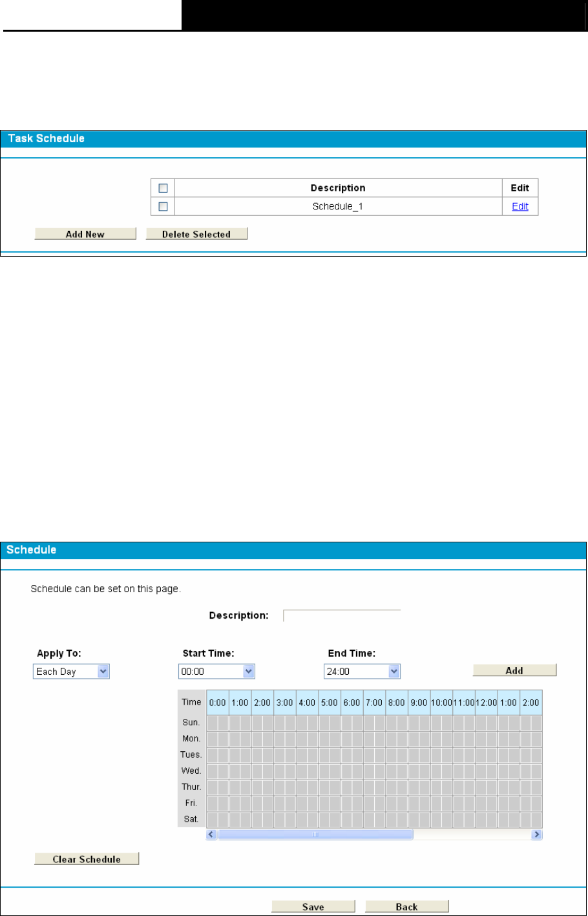Open the Start Time dropdown
588x916 pixels.
coord(216,672)
